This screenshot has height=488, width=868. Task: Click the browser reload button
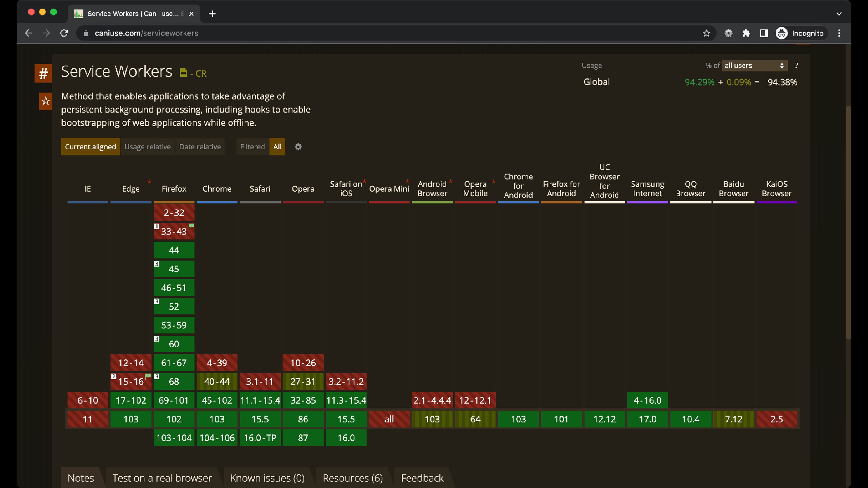click(64, 33)
